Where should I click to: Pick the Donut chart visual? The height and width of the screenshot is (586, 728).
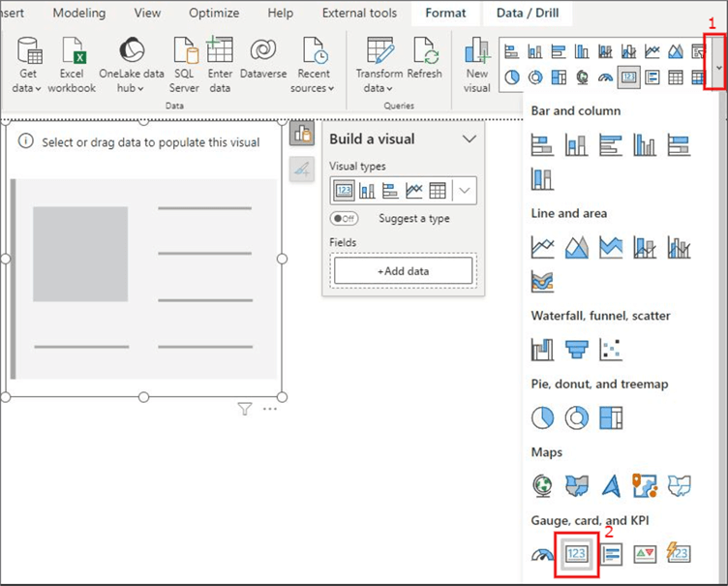[577, 417]
